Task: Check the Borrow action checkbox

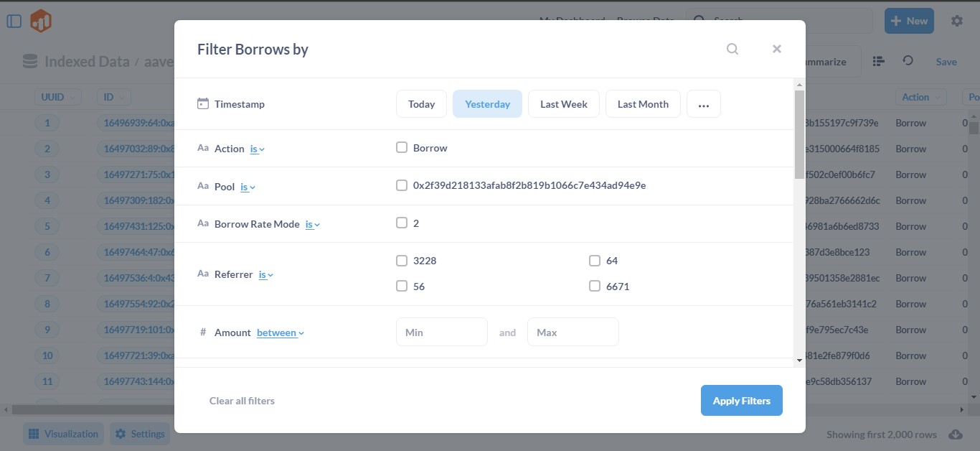Action: coord(402,148)
